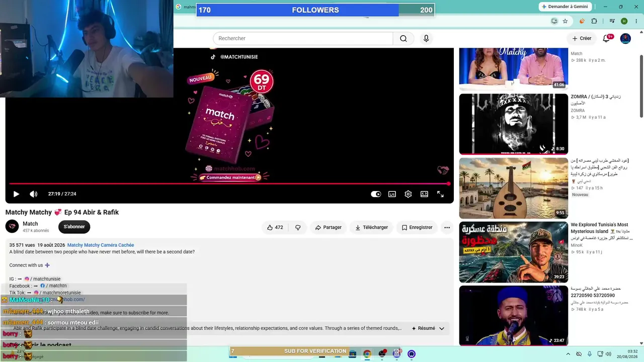
Task: Dislike the Matchy Matchy video
Action: 298,227
